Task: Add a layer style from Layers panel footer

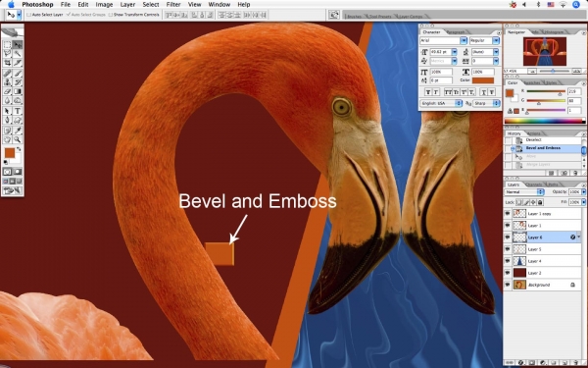Action: click(x=521, y=363)
